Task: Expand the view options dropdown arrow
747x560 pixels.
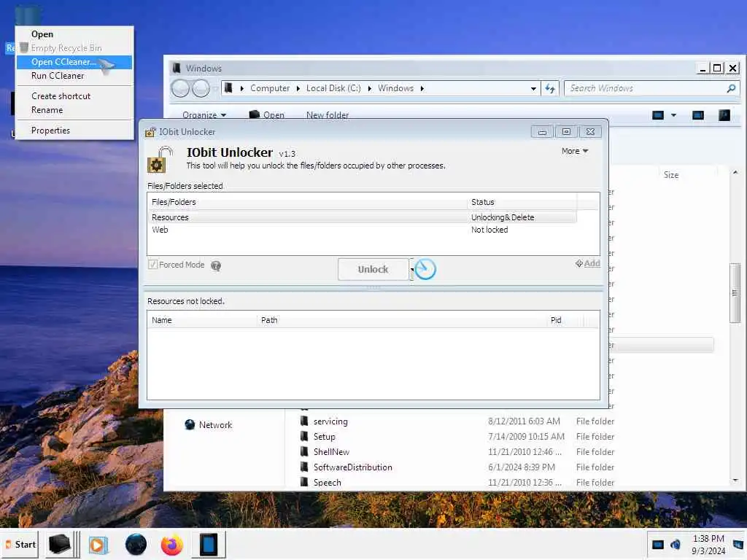Action: click(x=673, y=114)
